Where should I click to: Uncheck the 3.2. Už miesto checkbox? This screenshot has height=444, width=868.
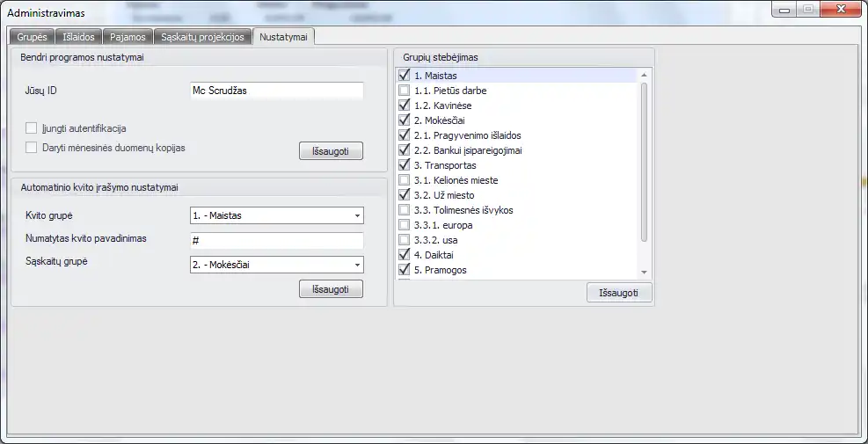[x=405, y=195]
